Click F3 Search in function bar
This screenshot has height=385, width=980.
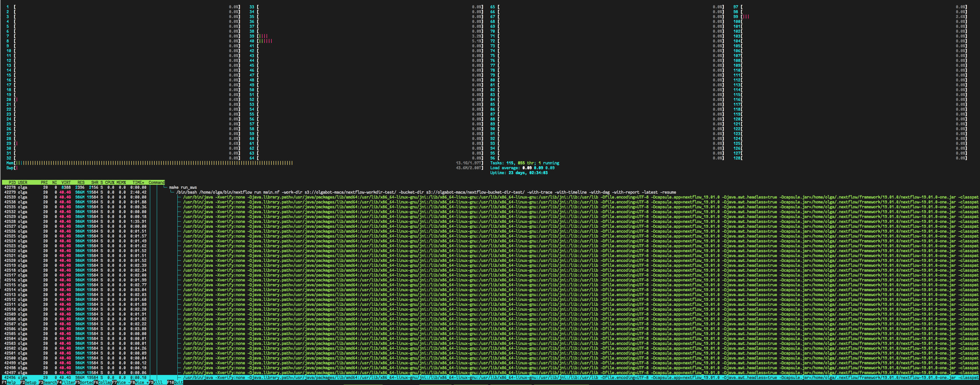coord(48,382)
